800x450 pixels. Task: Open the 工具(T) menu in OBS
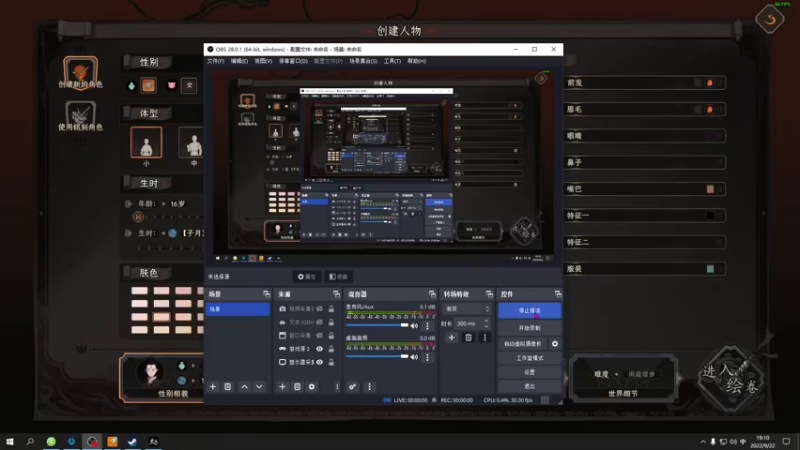coord(392,61)
